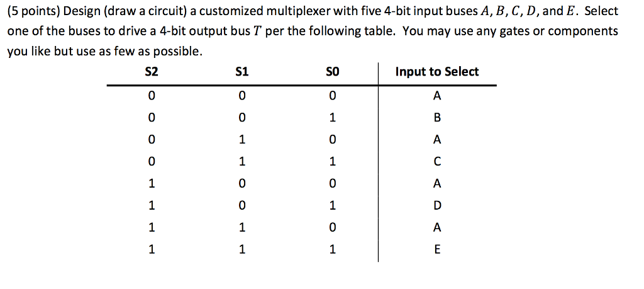Click the S2 value in the E row
Viewport: 644px width, 289px height.
pos(151,250)
